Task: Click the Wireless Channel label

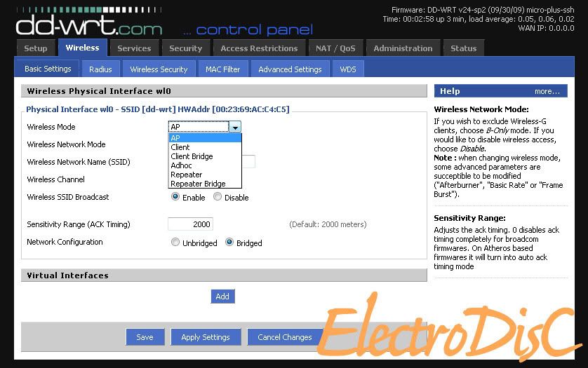Action: click(x=55, y=179)
